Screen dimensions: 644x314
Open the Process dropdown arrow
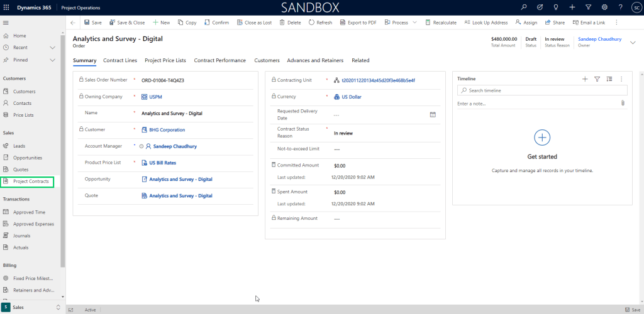click(x=414, y=23)
